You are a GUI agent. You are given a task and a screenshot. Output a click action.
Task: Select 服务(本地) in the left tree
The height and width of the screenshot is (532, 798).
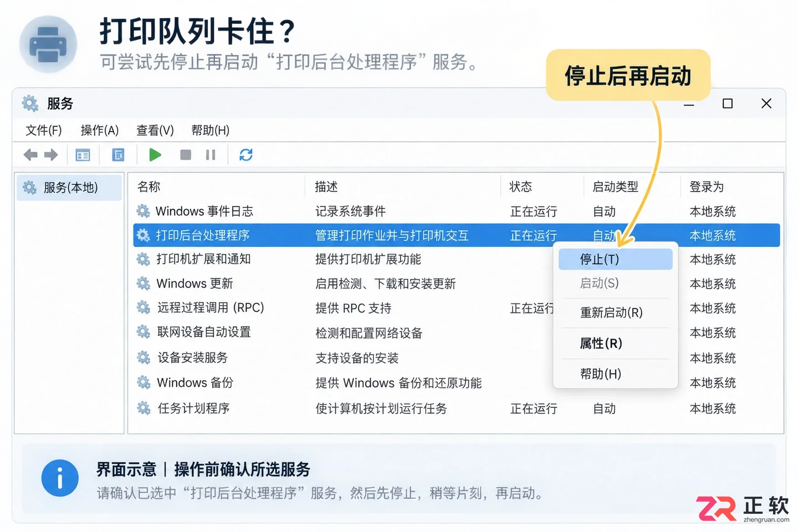[x=69, y=187]
